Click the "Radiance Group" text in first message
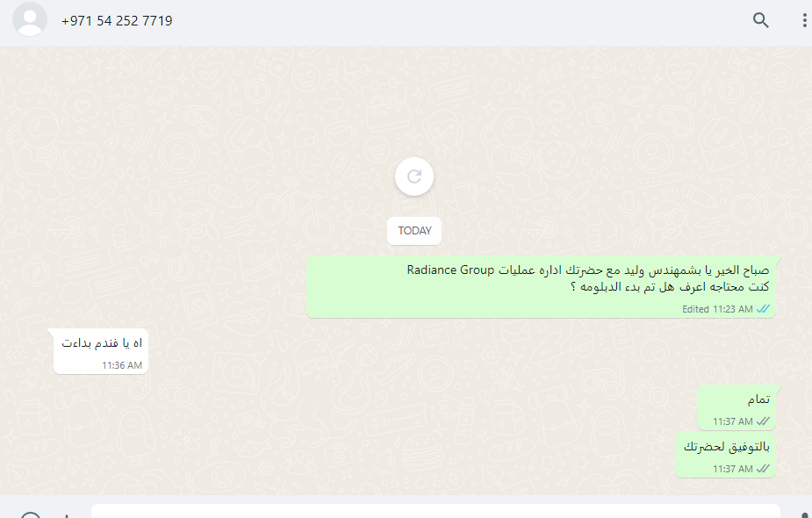This screenshot has height=518, width=812. click(x=450, y=270)
